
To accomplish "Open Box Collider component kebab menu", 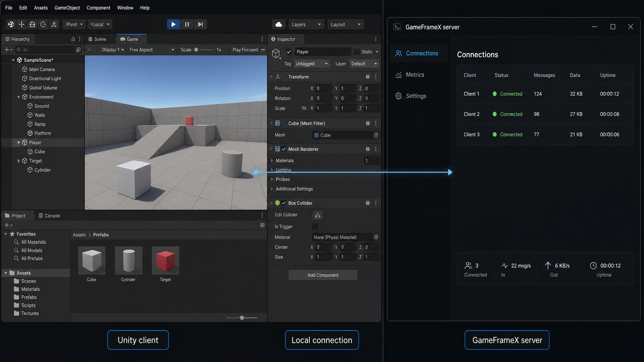I will click(376, 203).
